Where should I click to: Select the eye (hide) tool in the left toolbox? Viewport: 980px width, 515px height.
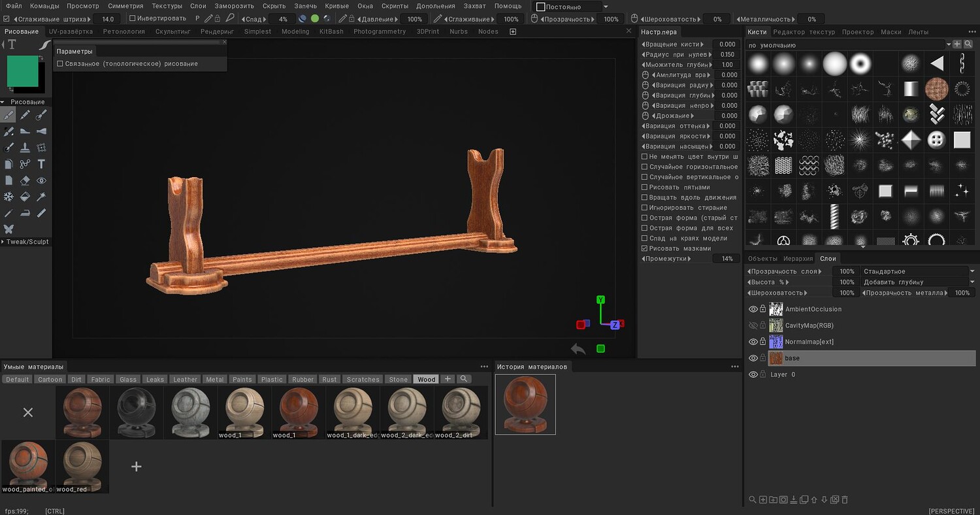[x=41, y=180]
